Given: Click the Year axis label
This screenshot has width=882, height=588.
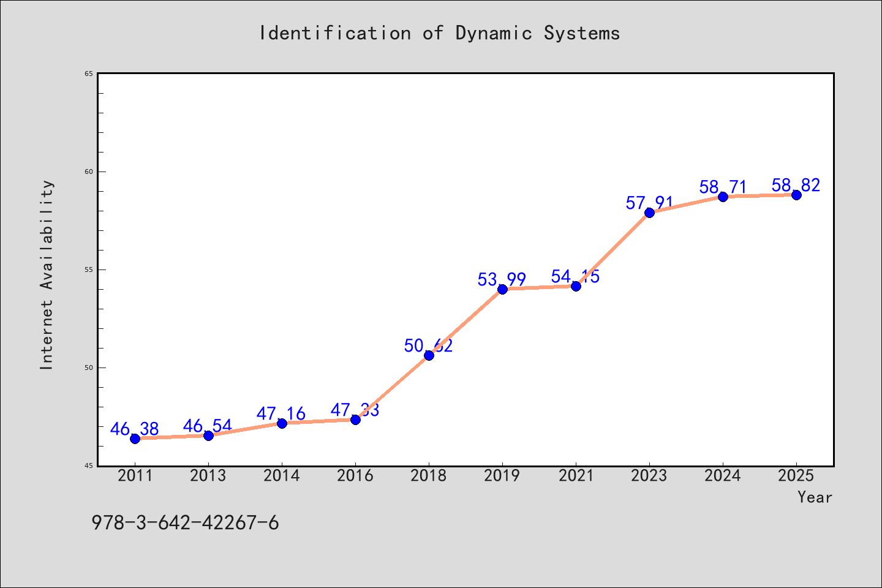Looking at the screenshot, I should (x=815, y=497).
